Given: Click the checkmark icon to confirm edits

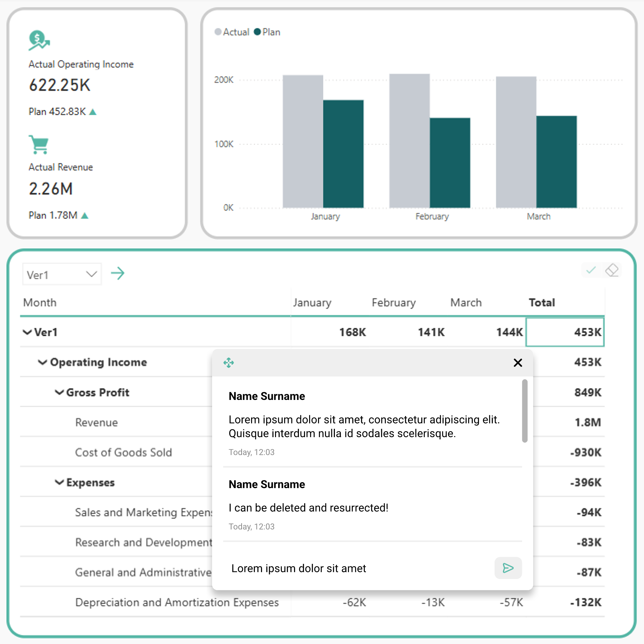Looking at the screenshot, I should point(591,270).
